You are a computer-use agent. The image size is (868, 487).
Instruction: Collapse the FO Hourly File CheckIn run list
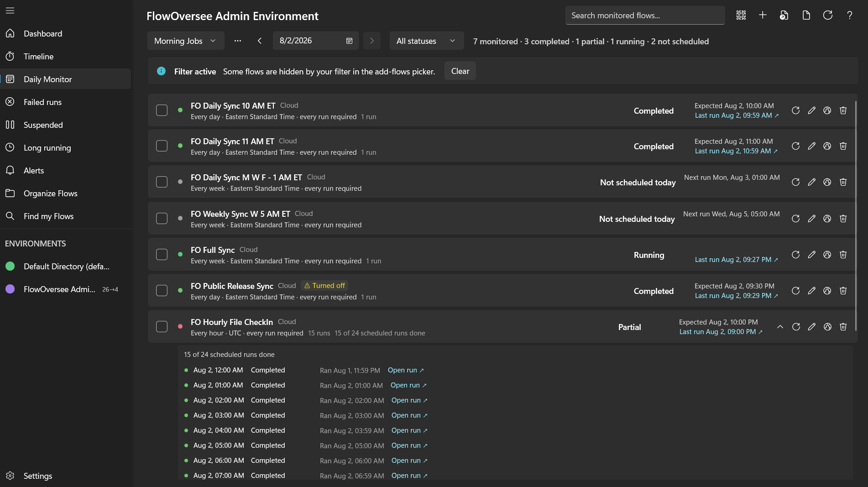[780, 327]
